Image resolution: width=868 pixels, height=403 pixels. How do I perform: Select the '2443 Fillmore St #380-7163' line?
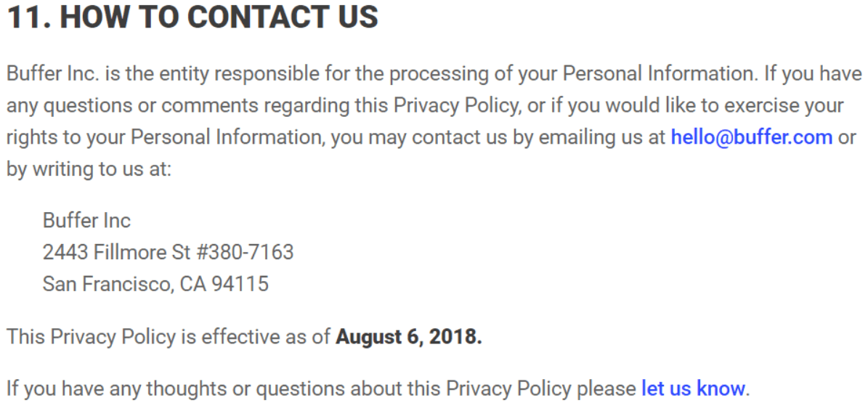pos(169,253)
